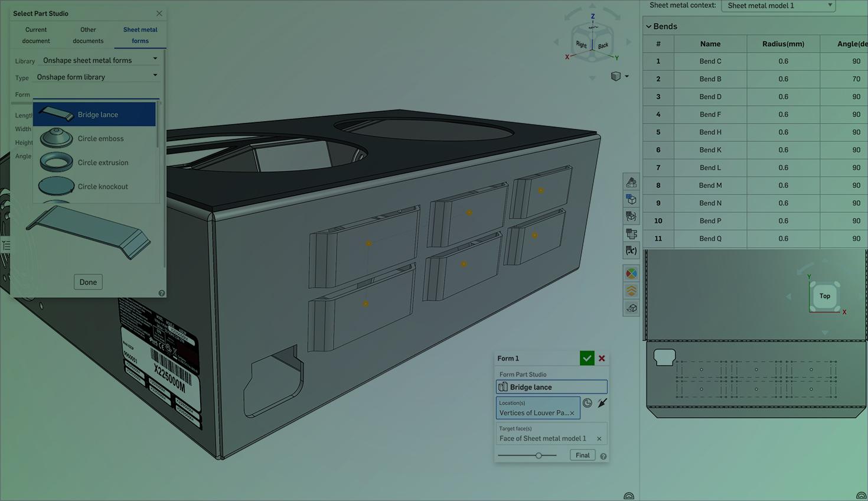Click the variable table (x) icon
The width and height of the screenshot is (868, 501).
631,251
